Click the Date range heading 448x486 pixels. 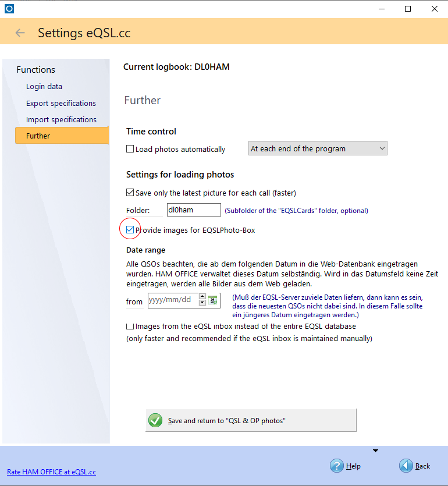pos(145,250)
